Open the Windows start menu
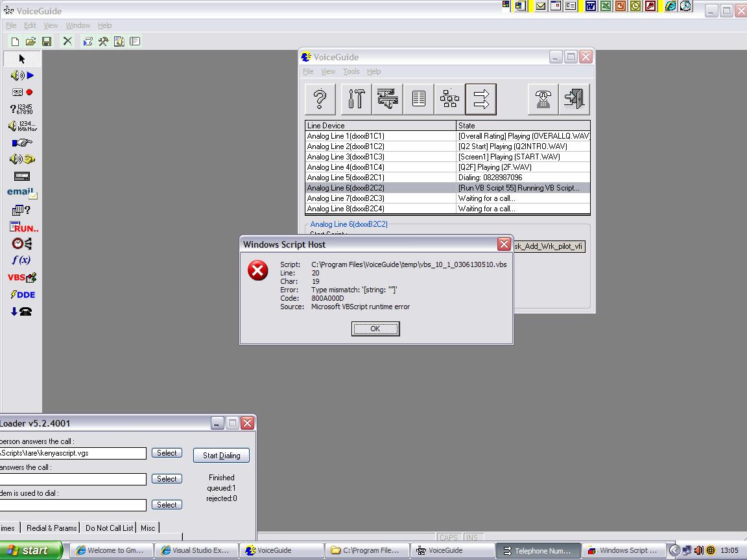 pos(30,550)
